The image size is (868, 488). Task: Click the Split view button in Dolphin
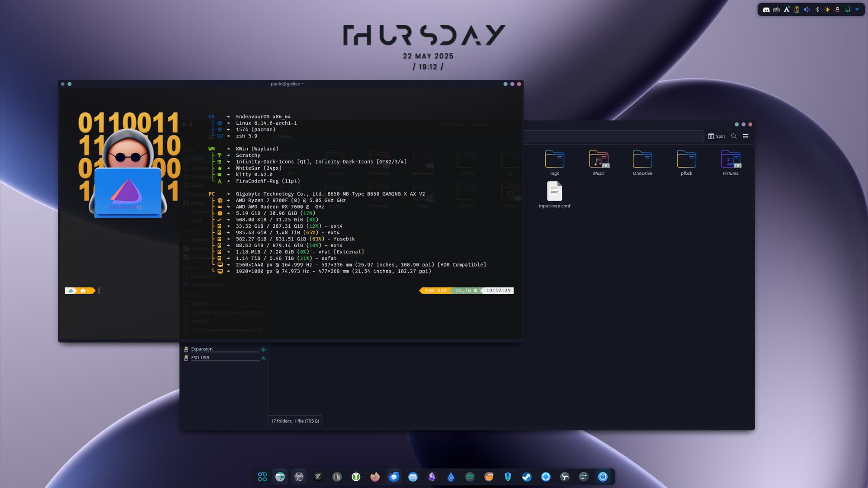717,136
